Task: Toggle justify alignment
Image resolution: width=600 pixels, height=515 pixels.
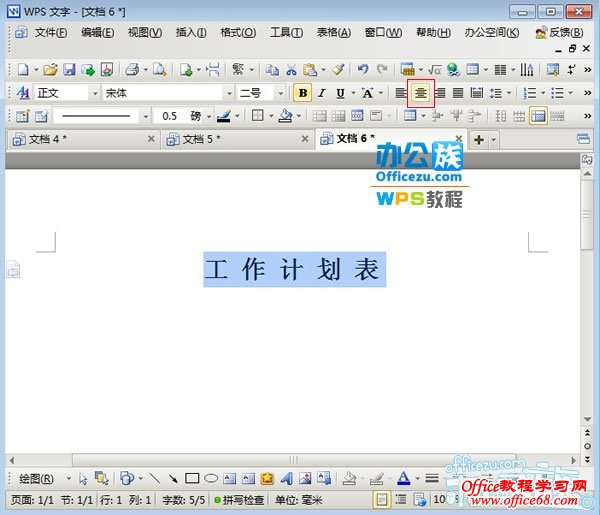Action: (458, 93)
